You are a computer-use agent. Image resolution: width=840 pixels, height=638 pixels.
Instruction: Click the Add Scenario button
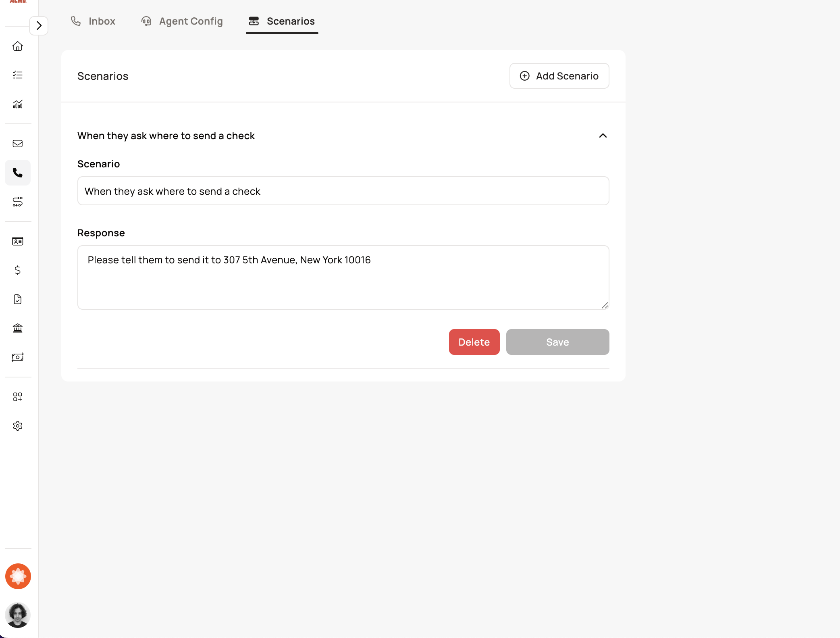tap(559, 76)
